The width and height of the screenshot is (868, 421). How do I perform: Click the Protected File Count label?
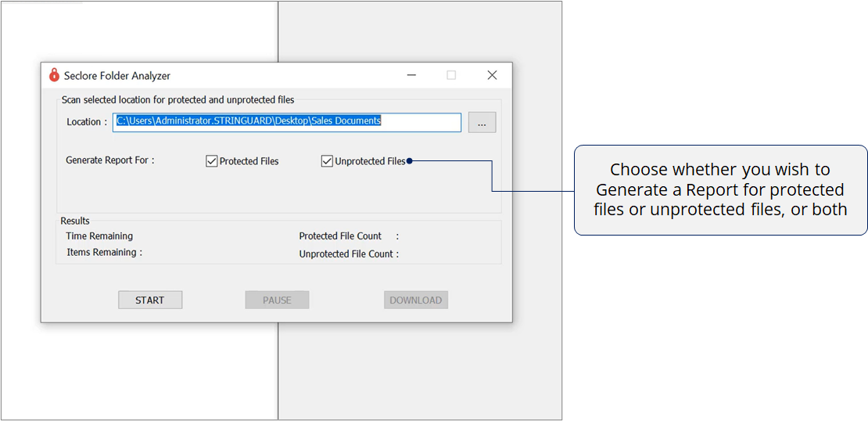(x=340, y=236)
